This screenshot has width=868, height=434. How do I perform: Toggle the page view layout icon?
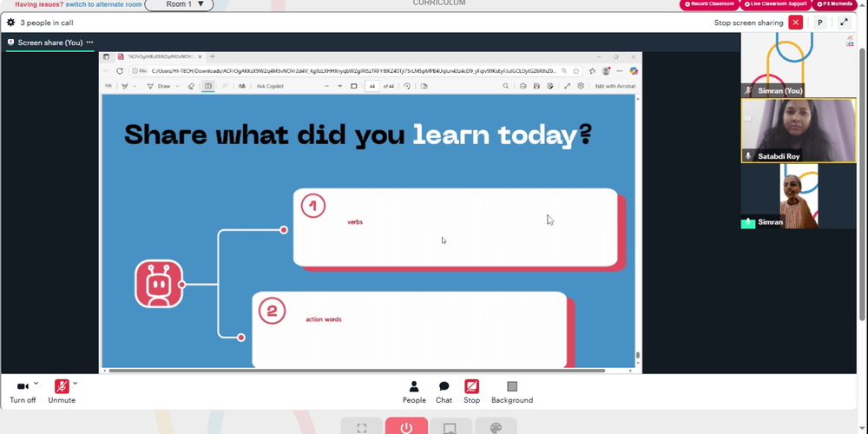424,86
